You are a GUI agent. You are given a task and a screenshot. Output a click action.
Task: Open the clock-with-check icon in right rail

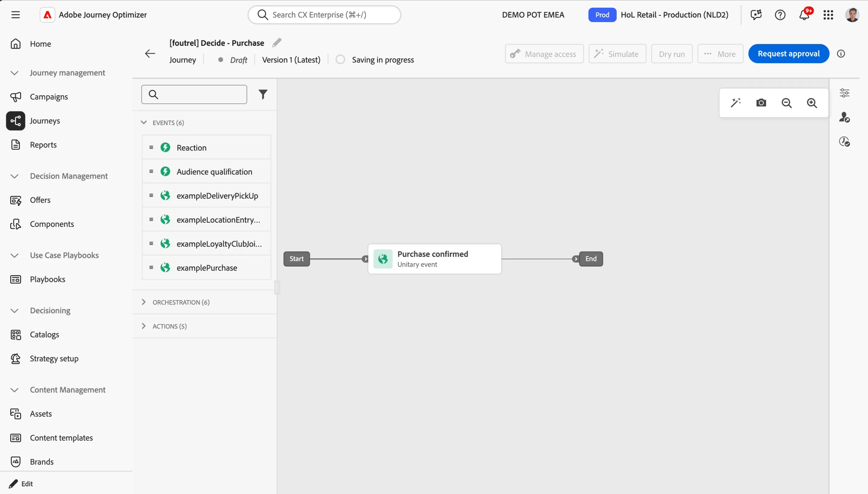(x=844, y=141)
